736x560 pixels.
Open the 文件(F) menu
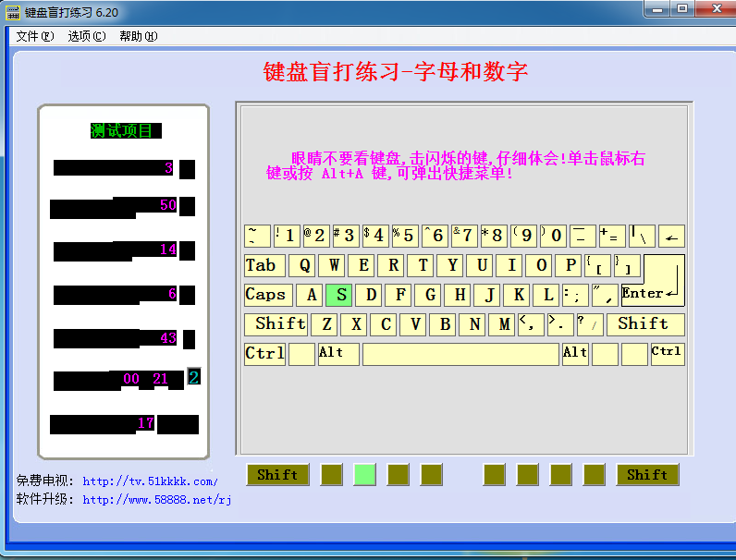[x=35, y=36]
